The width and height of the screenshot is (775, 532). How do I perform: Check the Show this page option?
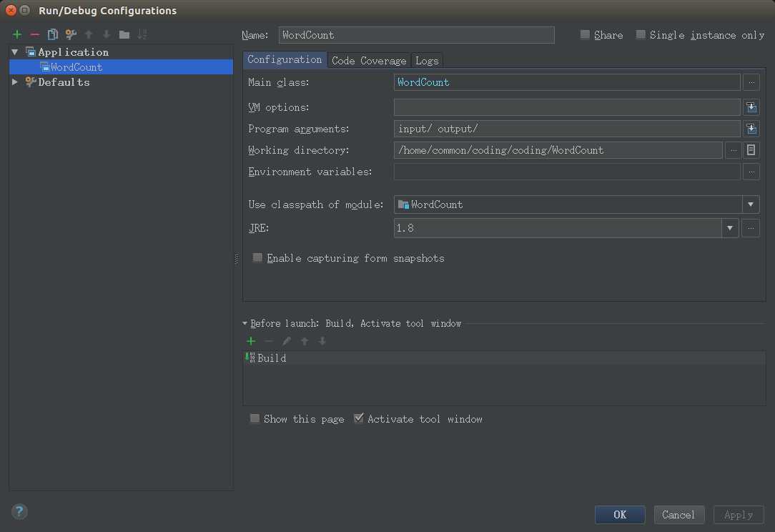pos(255,419)
